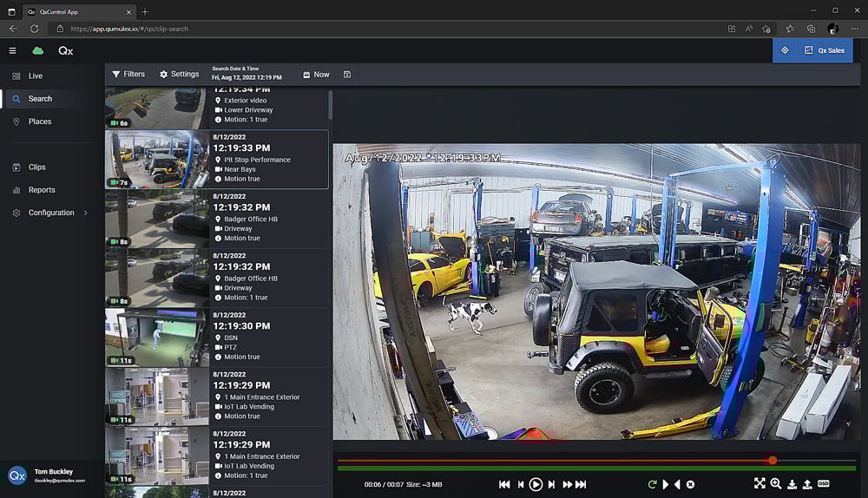Image resolution: width=868 pixels, height=498 pixels.
Task: Select the Pit Stop Performance clip thumbnail
Action: pos(157,160)
